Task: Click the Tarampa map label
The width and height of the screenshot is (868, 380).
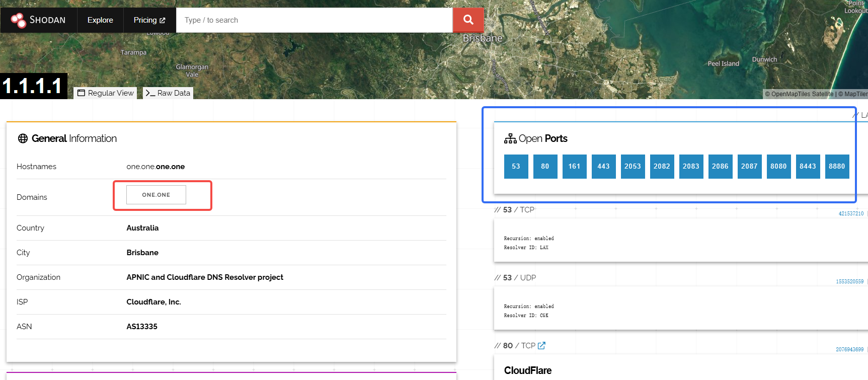Action: click(x=133, y=52)
